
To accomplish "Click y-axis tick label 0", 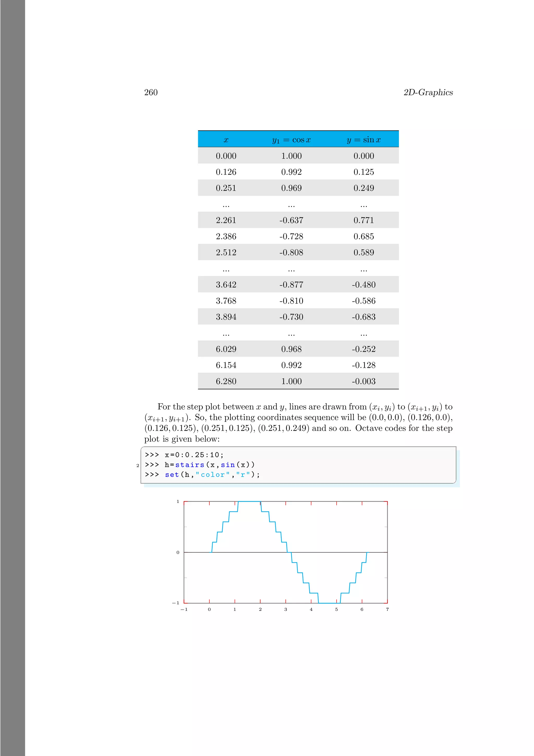I will coord(178,553).
